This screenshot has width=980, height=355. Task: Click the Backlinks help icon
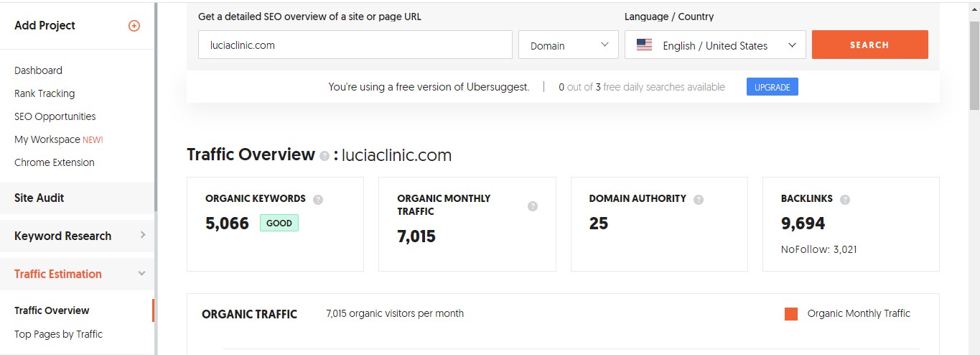(845, 199)
